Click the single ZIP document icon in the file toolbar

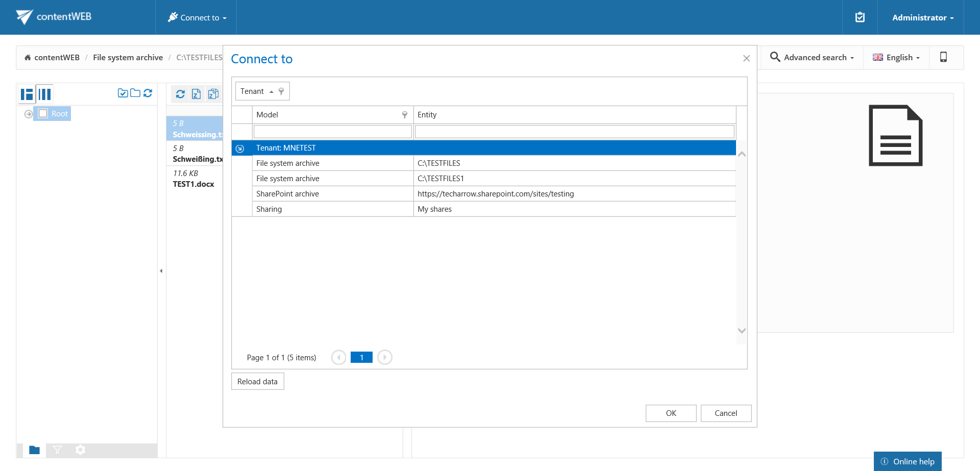(197, 94)
